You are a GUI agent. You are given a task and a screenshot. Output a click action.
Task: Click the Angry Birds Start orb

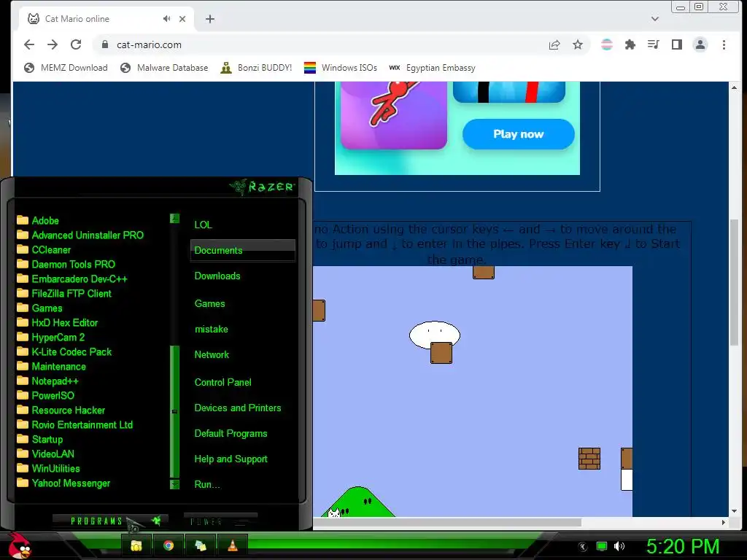20,545
